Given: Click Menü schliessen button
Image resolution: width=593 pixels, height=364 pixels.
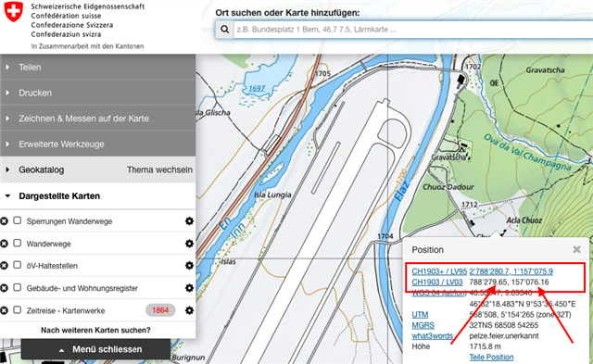Looking at the screenshot, I should coord(95,349).
